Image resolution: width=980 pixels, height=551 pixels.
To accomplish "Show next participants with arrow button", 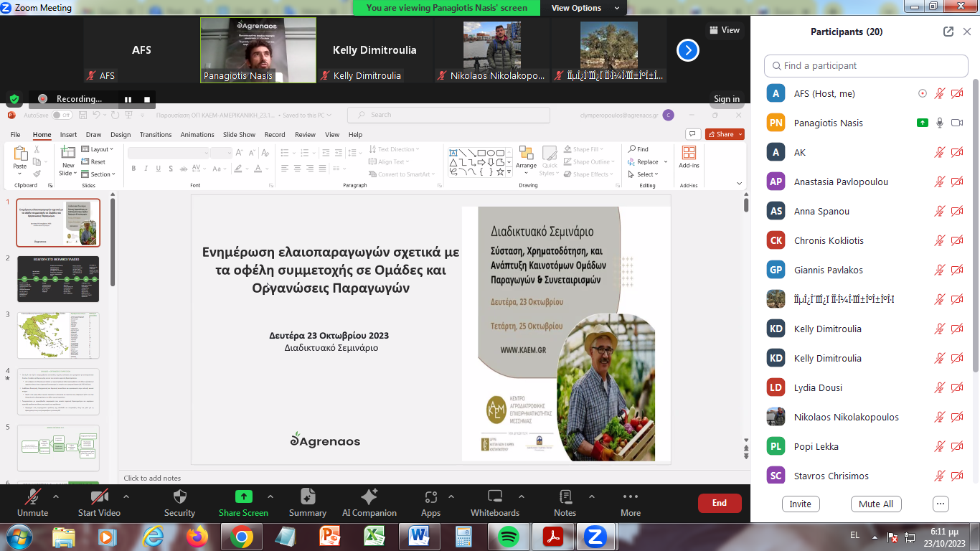I will (687, 50).
